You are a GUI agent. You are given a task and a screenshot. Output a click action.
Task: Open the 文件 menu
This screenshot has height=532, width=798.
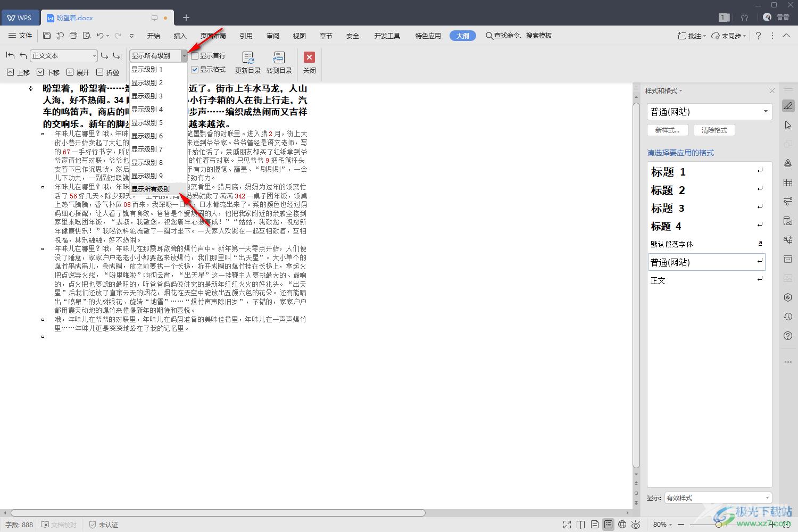click(x=20, y=36)
